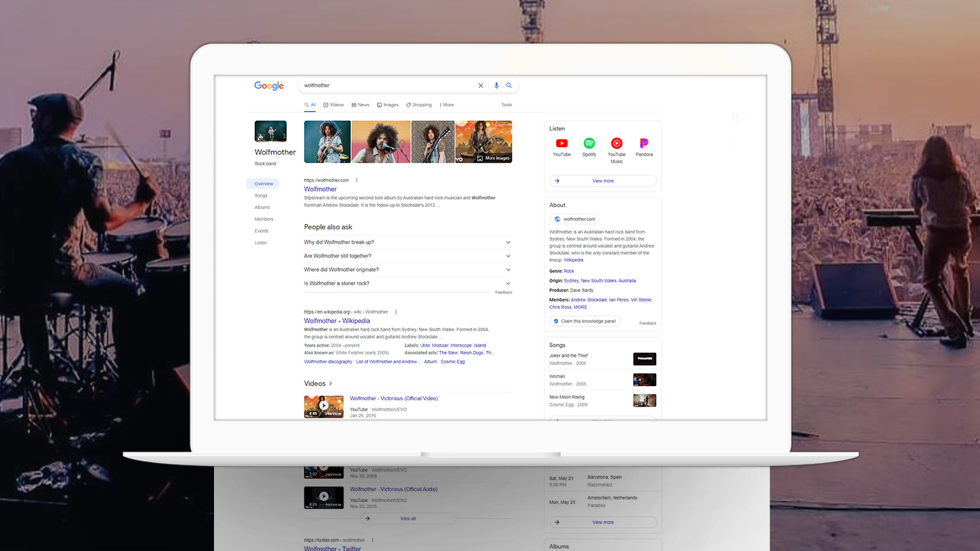Select Albums in the left sidebar
Image resolution: width=980 pixels, height=551 pixels.
click(262, 207)
